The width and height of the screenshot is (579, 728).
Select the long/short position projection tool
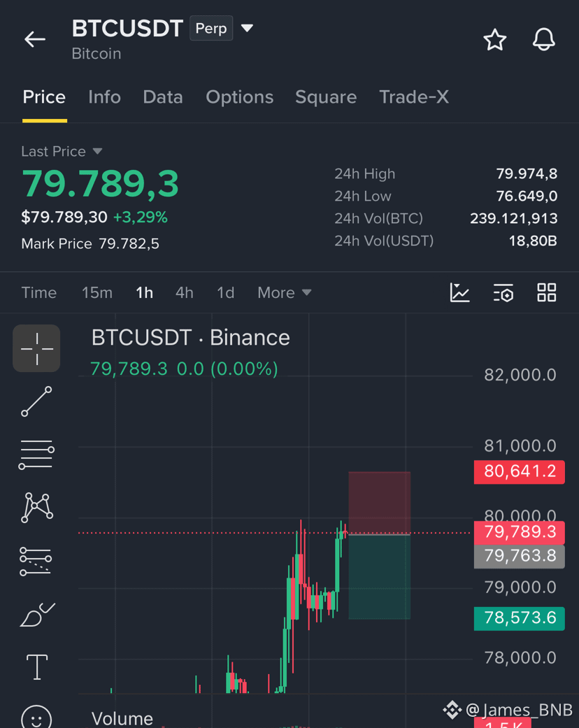click(x=36, y=562)
